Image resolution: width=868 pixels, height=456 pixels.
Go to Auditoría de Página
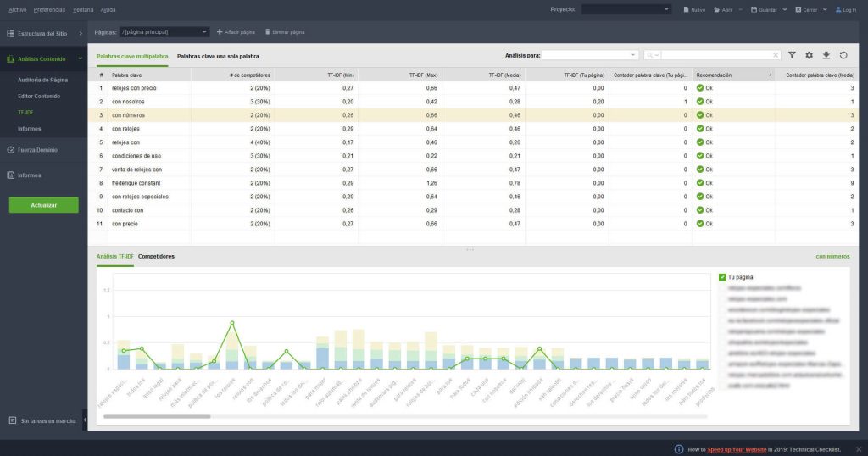[x=42, y=80]
